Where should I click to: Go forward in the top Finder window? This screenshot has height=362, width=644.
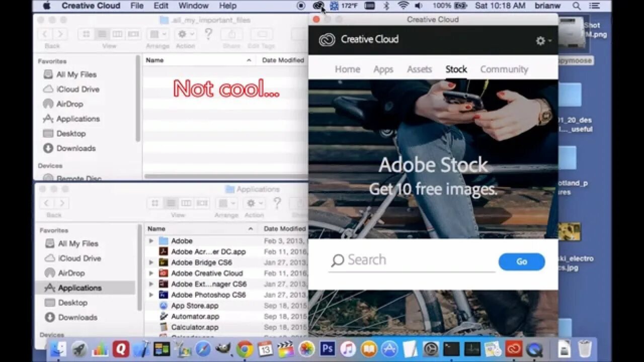(60, 34)
